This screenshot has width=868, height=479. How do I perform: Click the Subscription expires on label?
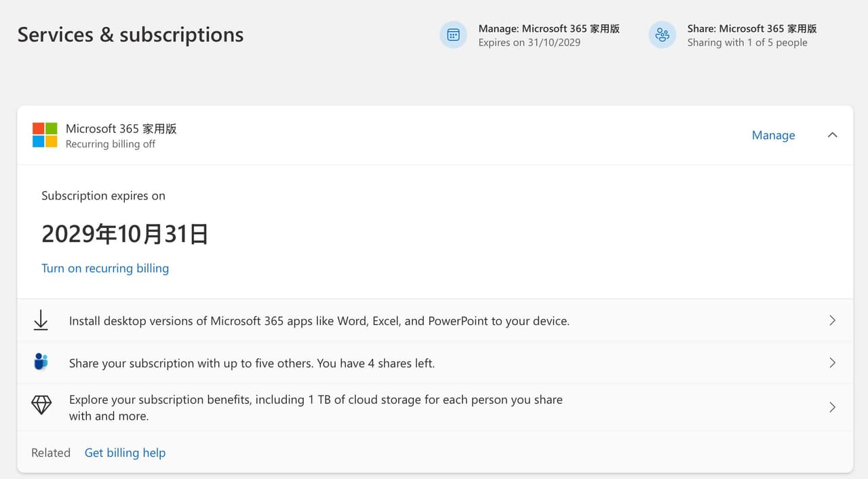(103, 195)
